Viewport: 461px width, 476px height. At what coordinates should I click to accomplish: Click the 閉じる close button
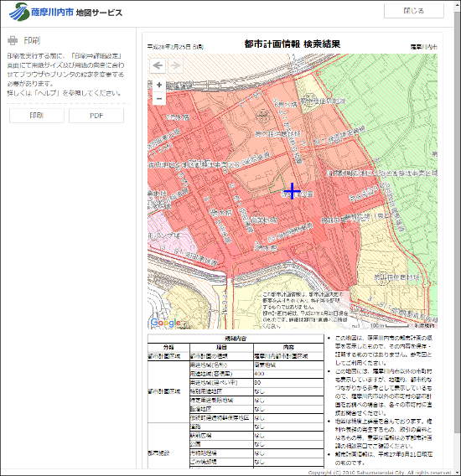(x=413, y=11)
